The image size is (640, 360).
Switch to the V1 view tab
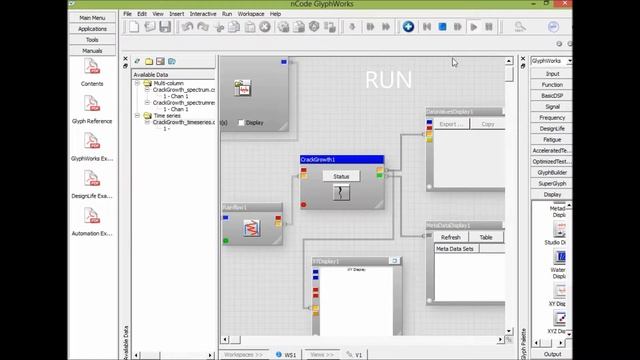(x=354, y=355)
